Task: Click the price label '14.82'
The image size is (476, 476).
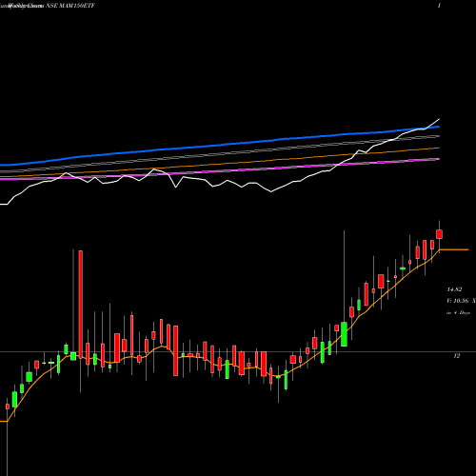Action: click(x=454, y=289)
